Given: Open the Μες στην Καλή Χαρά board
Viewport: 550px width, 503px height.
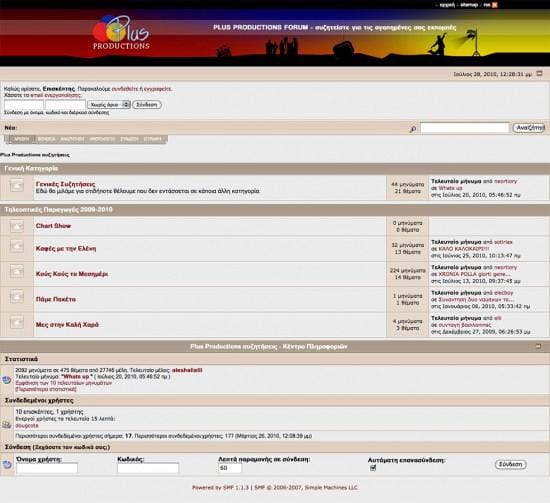Looking at the screenshot, I should 67,324.
